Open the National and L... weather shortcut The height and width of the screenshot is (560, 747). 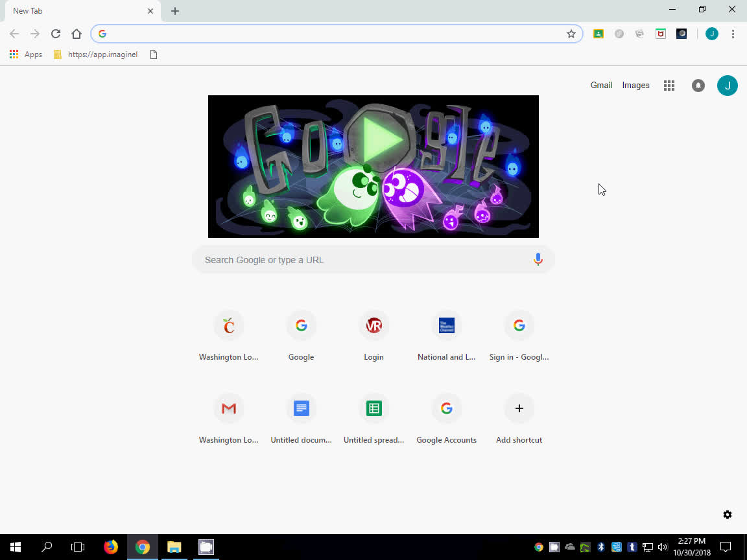446,335
